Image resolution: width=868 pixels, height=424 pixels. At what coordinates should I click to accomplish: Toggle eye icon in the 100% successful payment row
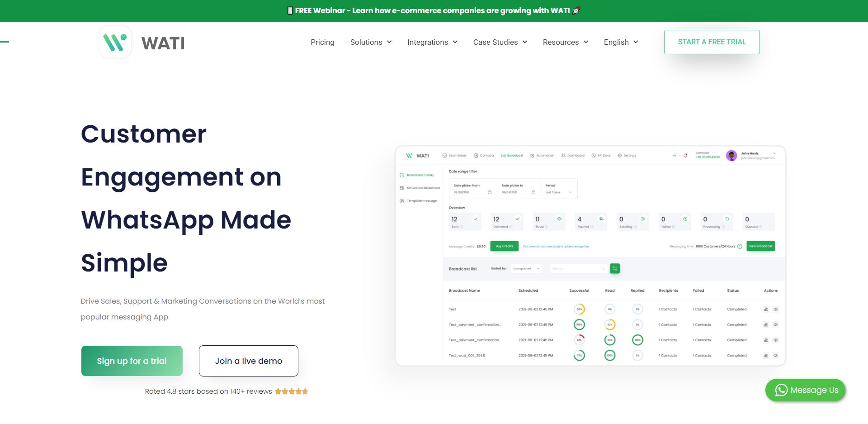(775, 325)
